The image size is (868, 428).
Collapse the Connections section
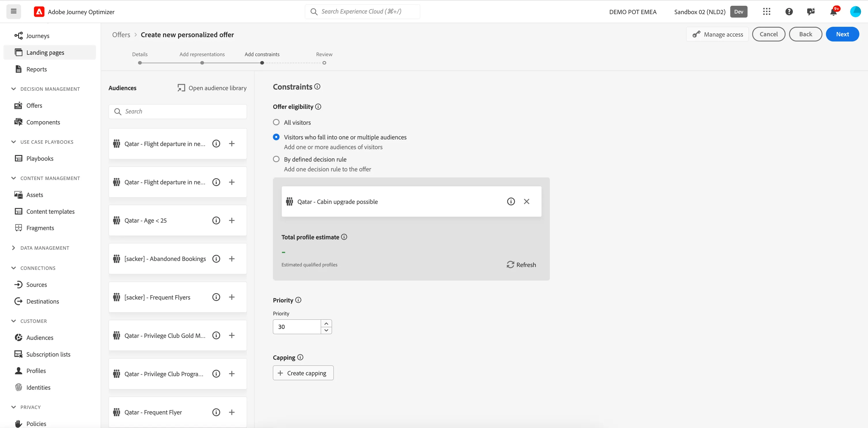pos(14,268)
